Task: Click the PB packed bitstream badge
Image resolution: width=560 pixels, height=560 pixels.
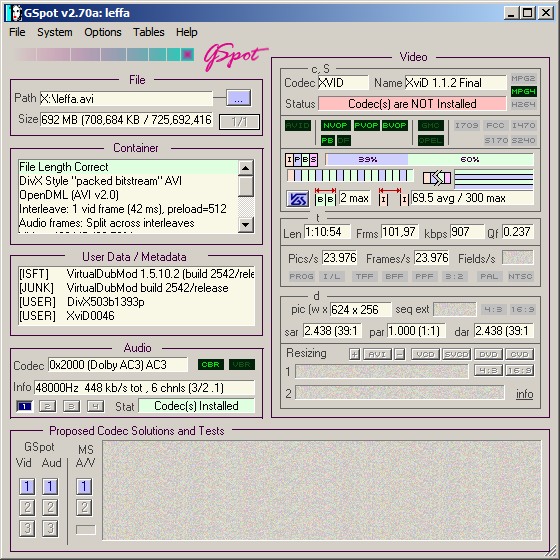Action: pos(327,140)
